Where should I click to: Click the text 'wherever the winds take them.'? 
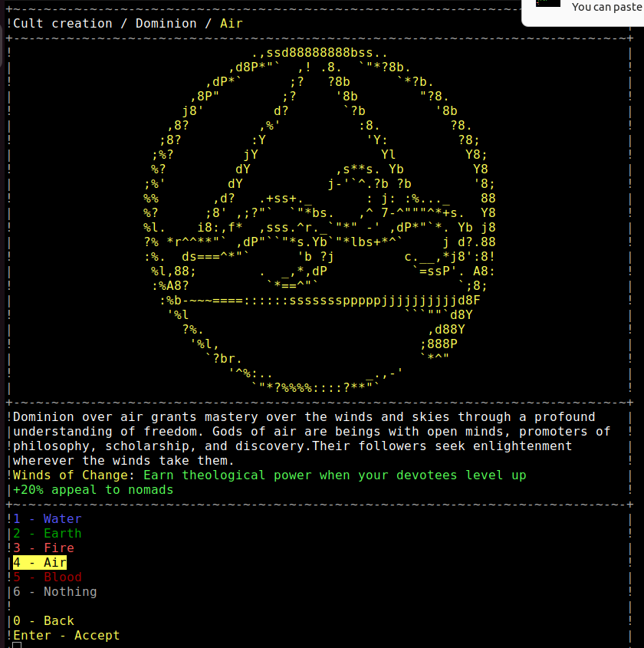[124, 460]
